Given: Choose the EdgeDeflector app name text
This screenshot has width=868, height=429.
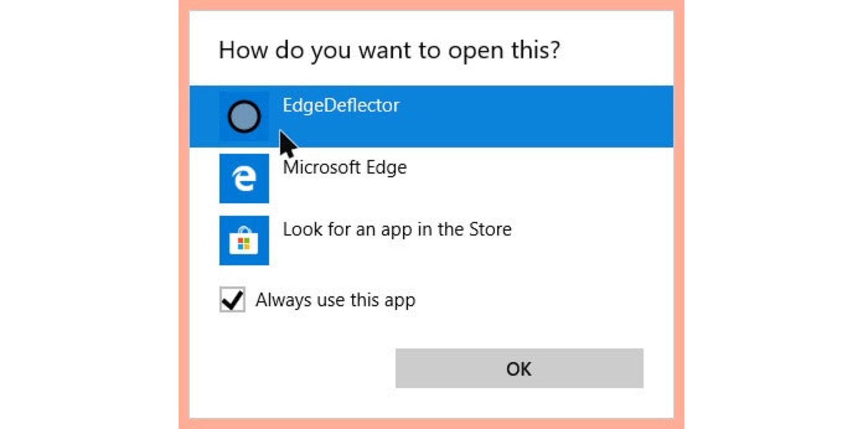Looking at the screenshot, I should (x=341, y=105).
